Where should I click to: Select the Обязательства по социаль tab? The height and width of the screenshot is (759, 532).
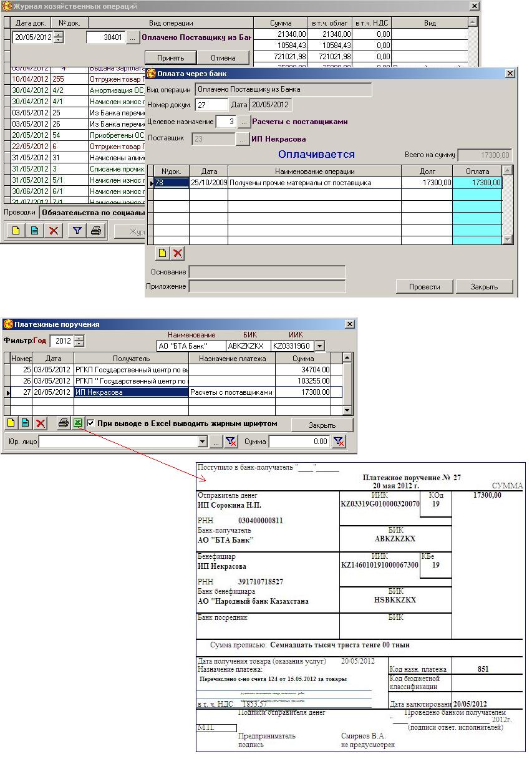point(94,213)
